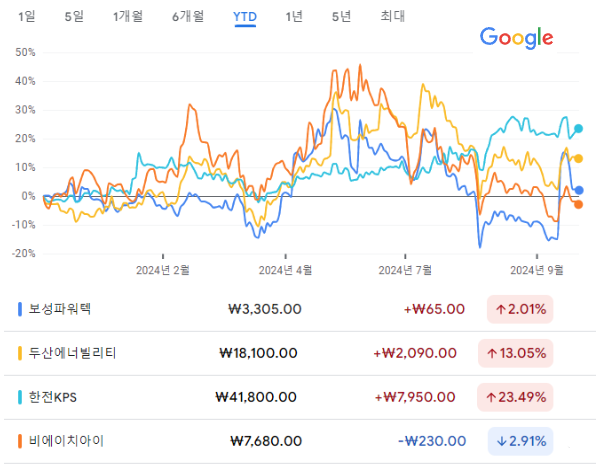The image size is (608, 470).
Task: Select the 최대 range tab
Action: point(392,16)
